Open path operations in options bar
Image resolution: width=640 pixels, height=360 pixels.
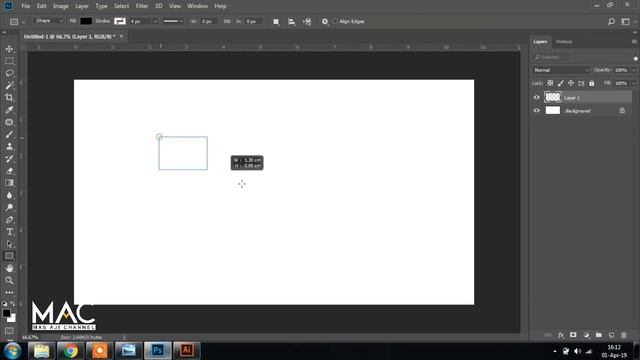[x=276, y=22]
